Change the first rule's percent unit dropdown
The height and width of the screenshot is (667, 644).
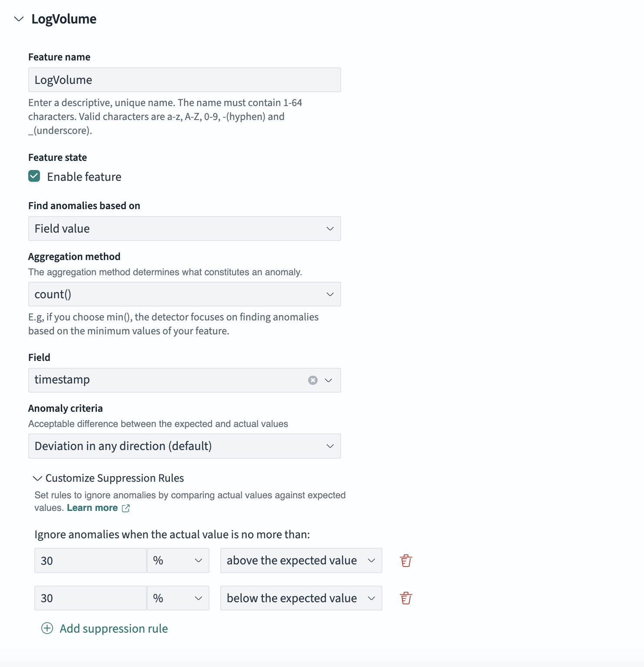coord(178,560)
